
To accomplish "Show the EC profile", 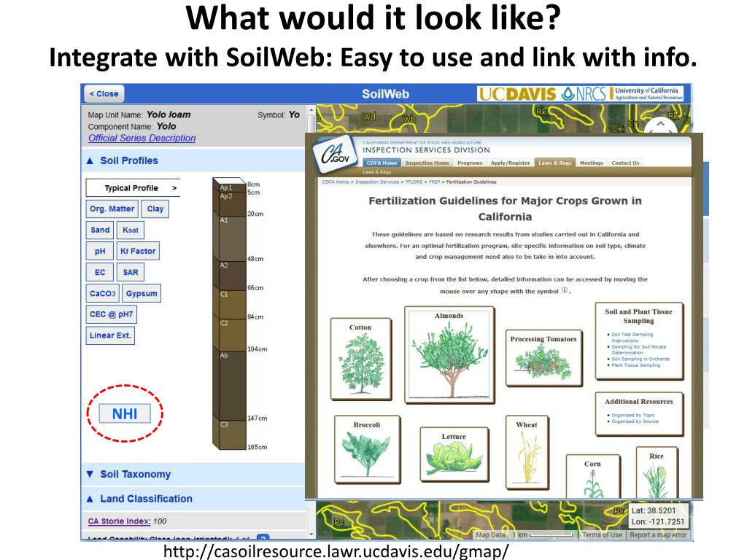I will click(x=100, y=273).
